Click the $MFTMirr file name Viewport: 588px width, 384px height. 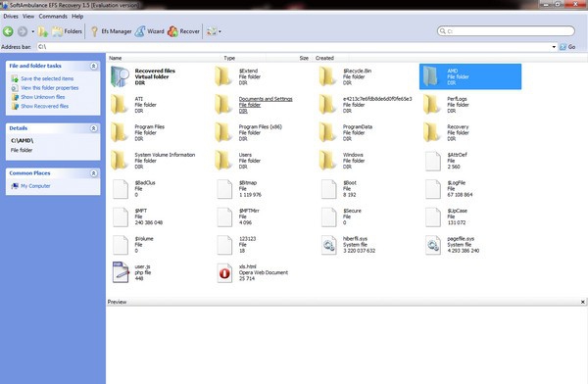coord(249,211)
